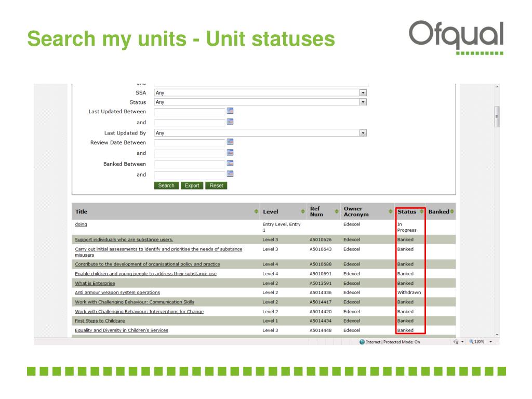Click the Search button
The image size is (532, 399).
click(166, 185)
